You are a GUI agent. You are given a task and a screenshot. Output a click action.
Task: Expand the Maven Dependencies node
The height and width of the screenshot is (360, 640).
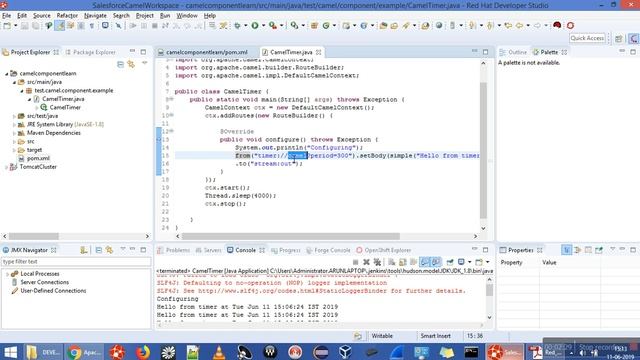14,133
